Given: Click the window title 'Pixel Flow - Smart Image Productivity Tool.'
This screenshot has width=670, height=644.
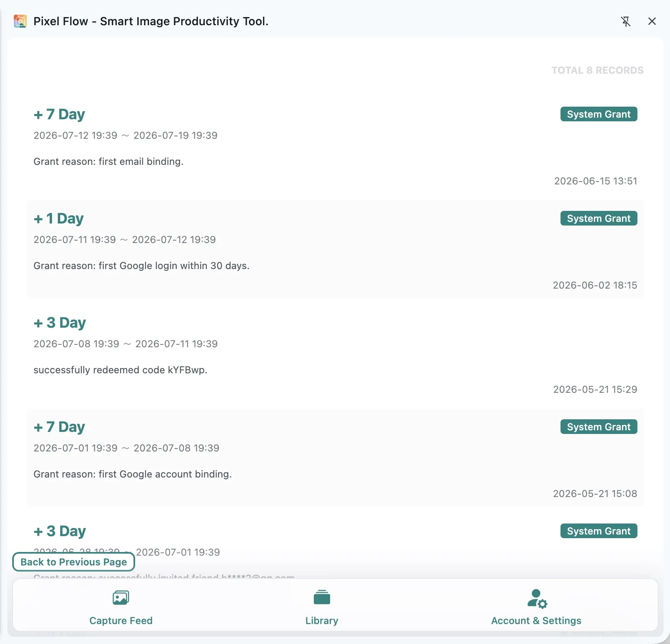Looking at the screenshot, I should [151, 21].
